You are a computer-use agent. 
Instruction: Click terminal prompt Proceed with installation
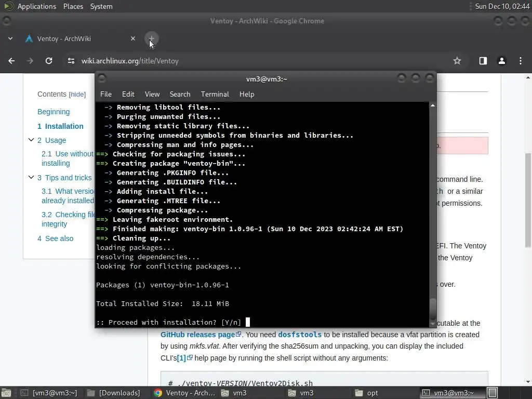pos(169,322)
